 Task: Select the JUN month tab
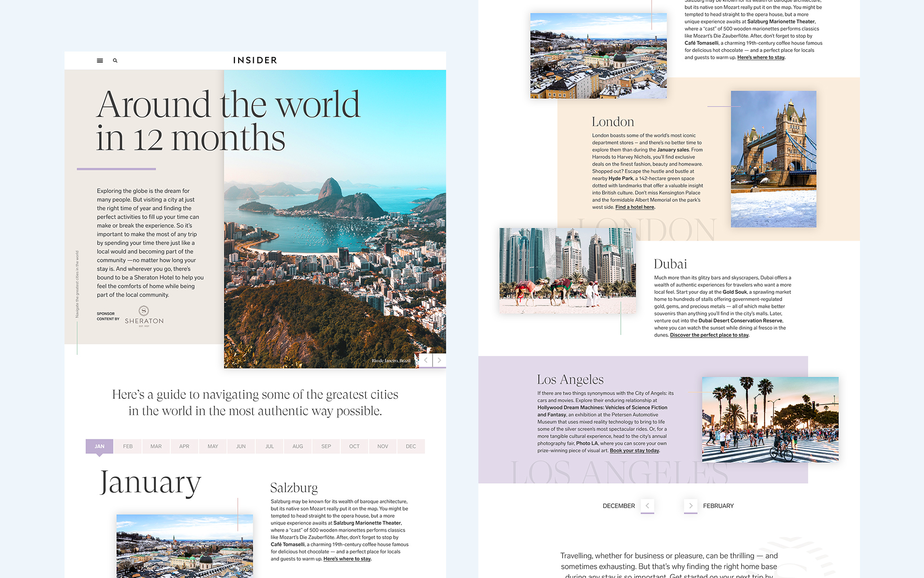[241, 447]
